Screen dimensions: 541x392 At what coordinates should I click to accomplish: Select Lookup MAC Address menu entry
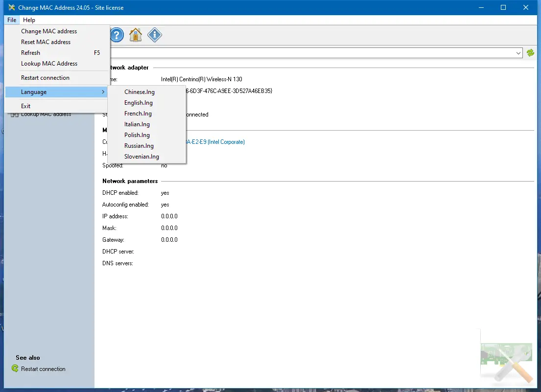coord(57,64)
